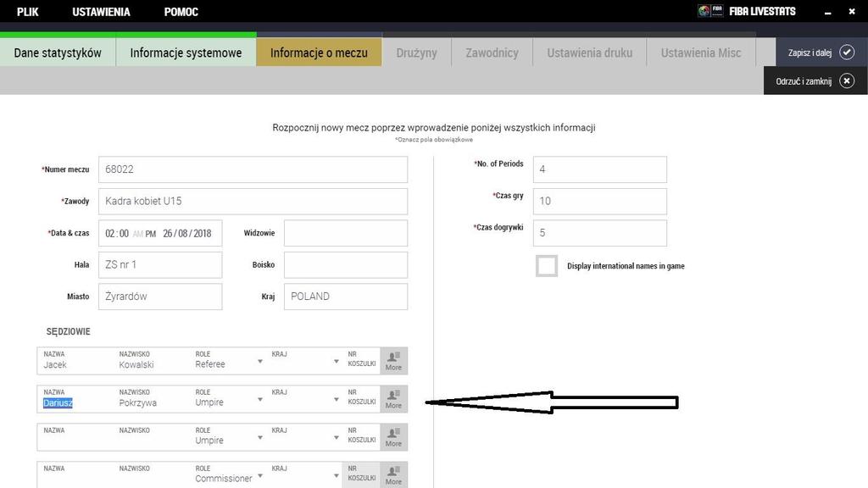This screenshot has height=488, width=868.
Task: Open More for the empty Umpire row
Action: click(x=393, y=437)
